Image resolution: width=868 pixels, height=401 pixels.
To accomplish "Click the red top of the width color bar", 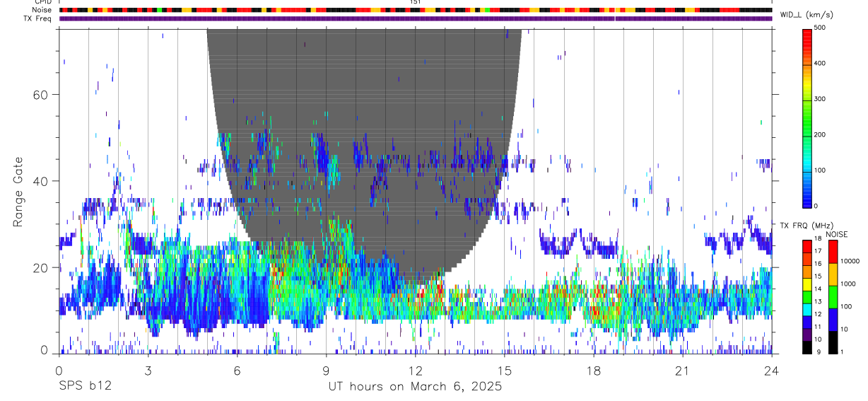I will coord(807,37).
